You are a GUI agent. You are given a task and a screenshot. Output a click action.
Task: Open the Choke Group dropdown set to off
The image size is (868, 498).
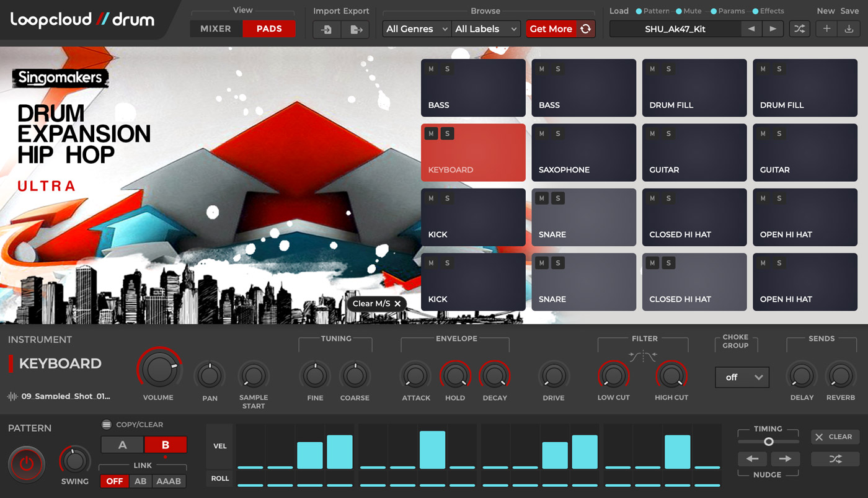(x=742, y=377)
